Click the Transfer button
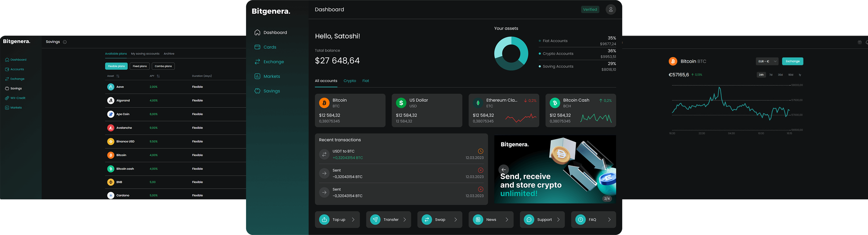 [x=389, y=219]
